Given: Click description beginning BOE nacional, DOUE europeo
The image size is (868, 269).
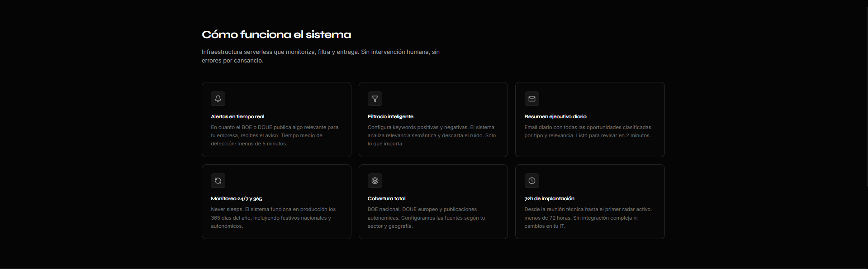Looking at the screenshot, I should pyautogui.click(x=427, y=217).
